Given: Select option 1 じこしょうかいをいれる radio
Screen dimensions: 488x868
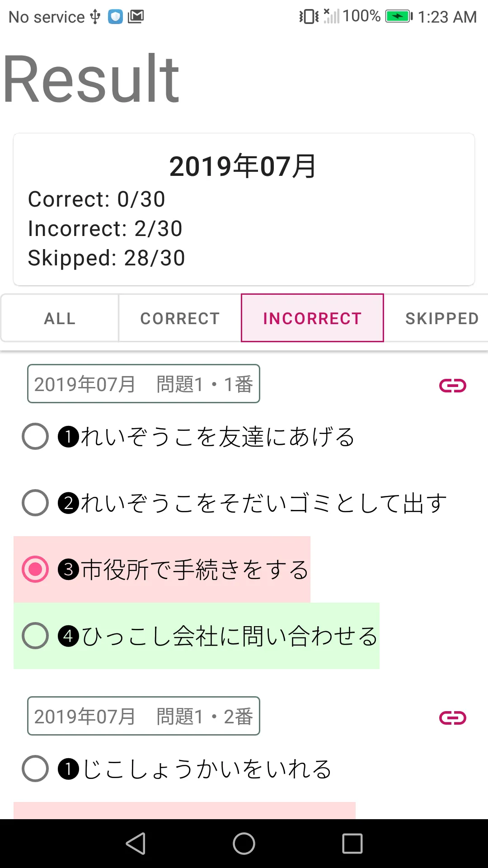Looking at the screenshot, I should 35,769.
